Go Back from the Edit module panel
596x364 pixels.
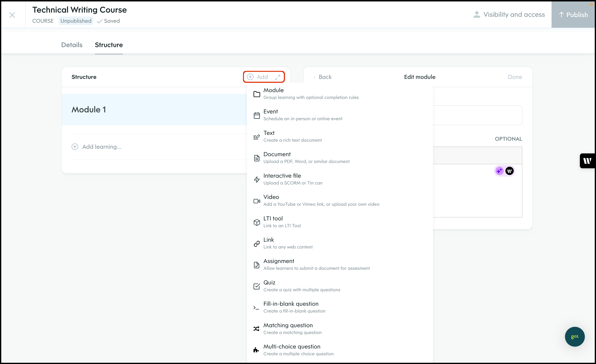323,77
